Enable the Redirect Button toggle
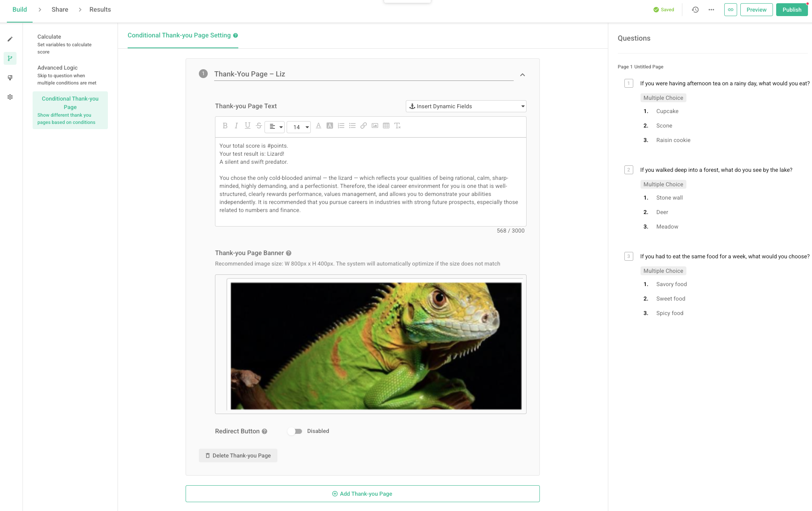This screenshot has width=812, height=511. (295, 431)
